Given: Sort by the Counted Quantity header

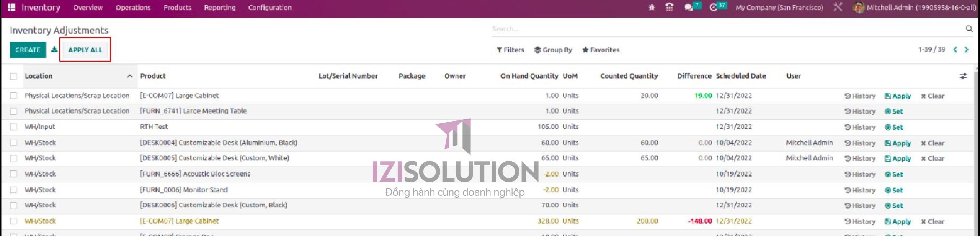Looking at the screenshot, I should tap(629, 76).
